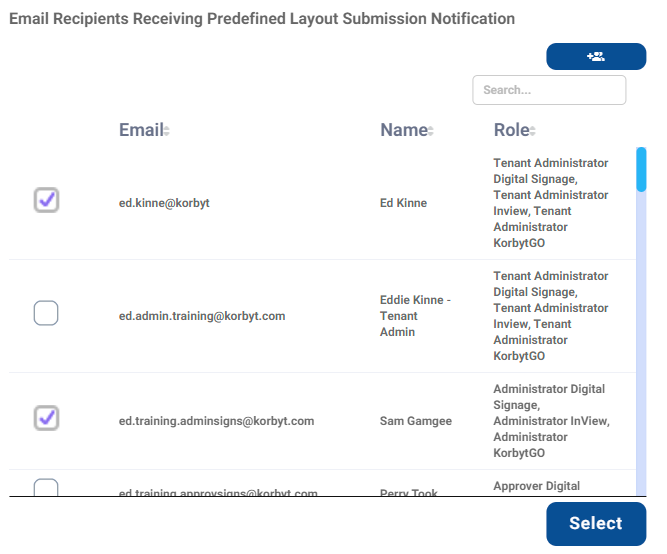This screenshot has width=667, height=554.
Task: Click the Email column header
Action: [x=140, y=130]
